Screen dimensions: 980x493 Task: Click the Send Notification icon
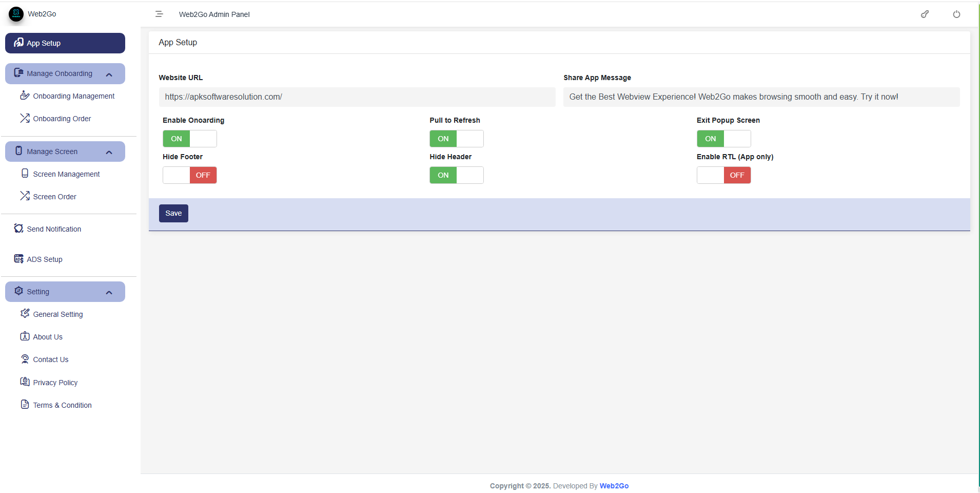(19, 229)
